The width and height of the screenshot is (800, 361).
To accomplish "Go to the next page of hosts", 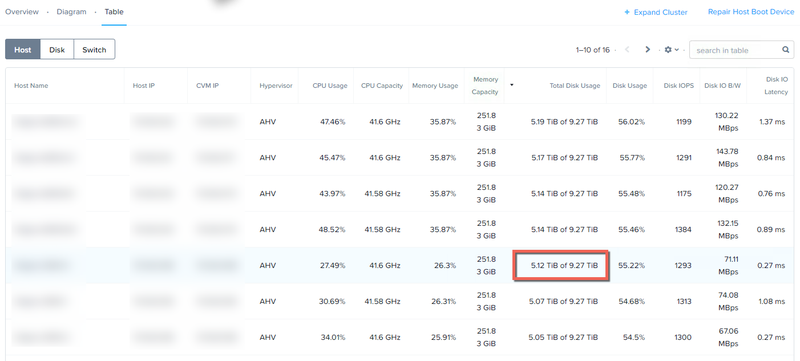I will pyautogui.click(x=647, y=49).
